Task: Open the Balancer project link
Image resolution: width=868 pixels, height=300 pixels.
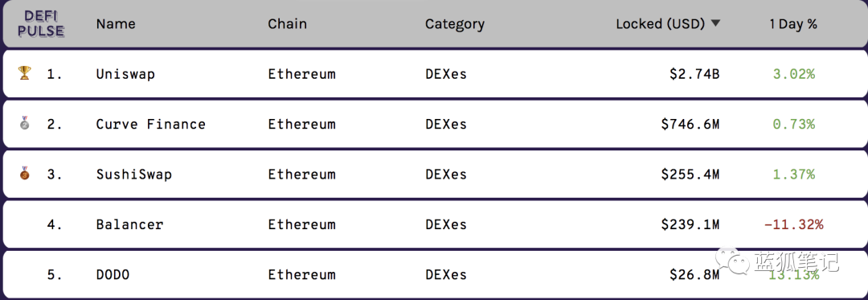Action: click(129, 224)
